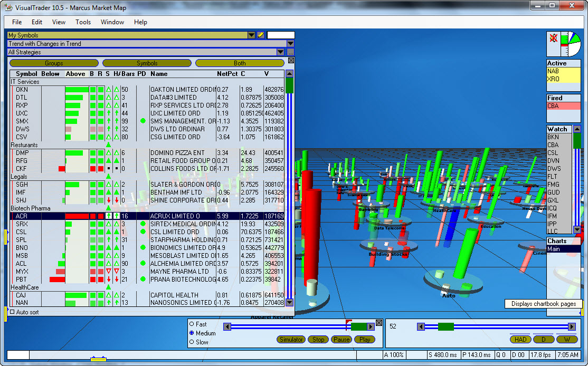The height and width of the screenshot is (366, 588).
Task: Open the File menu
Action: (x=17, y=22)
